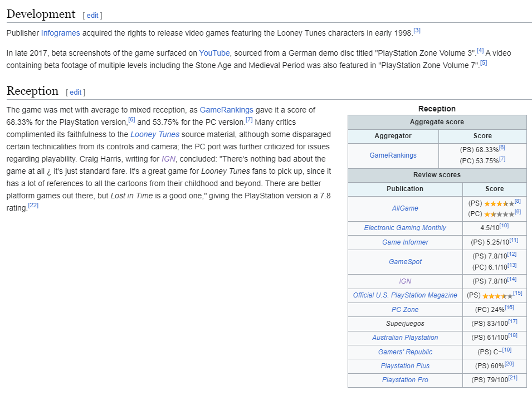
Task: Open Official U.S. PlayStation Magazine link
Action: coord(405,295)
